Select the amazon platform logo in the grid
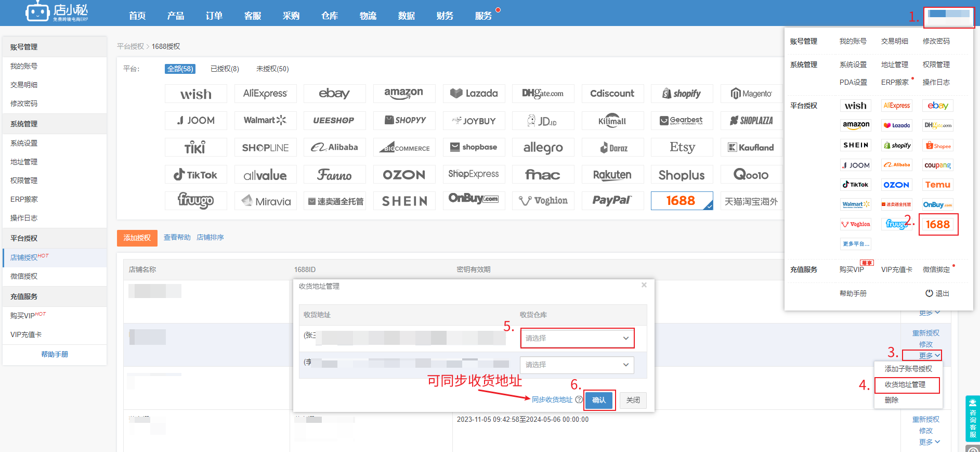Image resolution: width=980 pixels, height=452 pixels. [404, 94]
